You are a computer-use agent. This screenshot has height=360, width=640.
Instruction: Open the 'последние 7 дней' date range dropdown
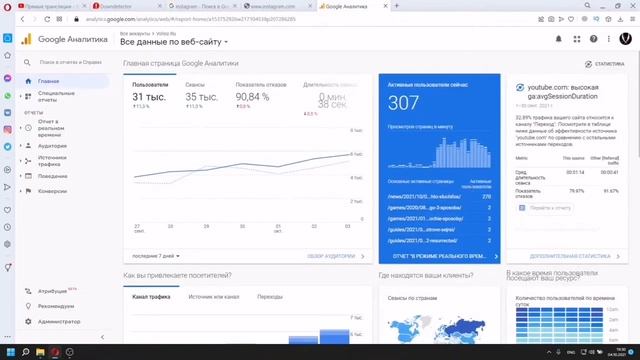[156, 256]
